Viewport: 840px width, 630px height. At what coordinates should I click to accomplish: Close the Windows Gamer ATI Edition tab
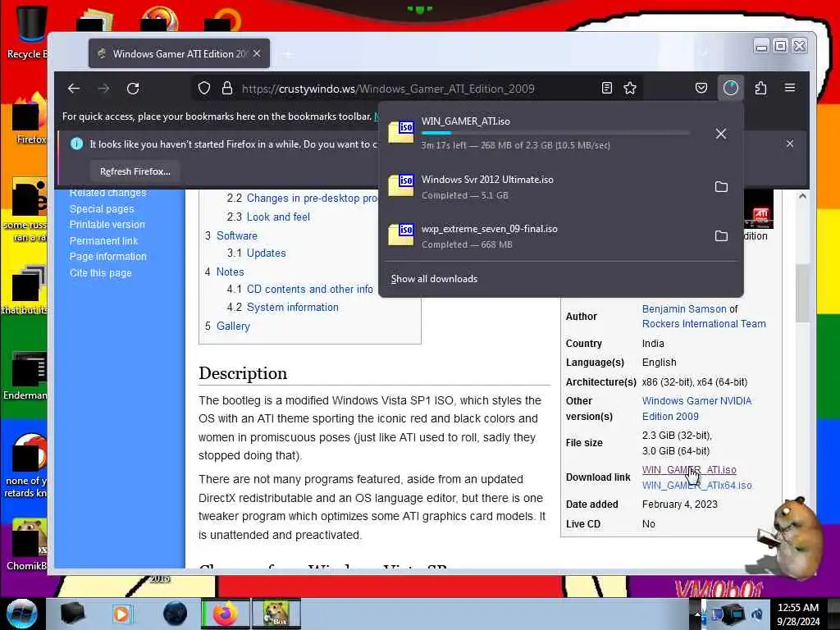click(x=257, y=53)
